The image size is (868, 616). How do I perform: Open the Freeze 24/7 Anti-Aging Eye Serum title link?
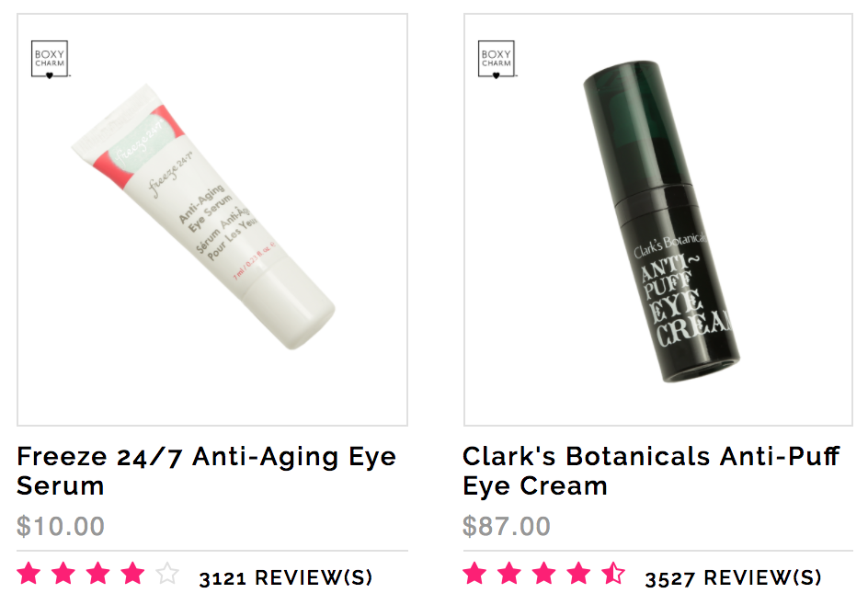coord(207,471)
